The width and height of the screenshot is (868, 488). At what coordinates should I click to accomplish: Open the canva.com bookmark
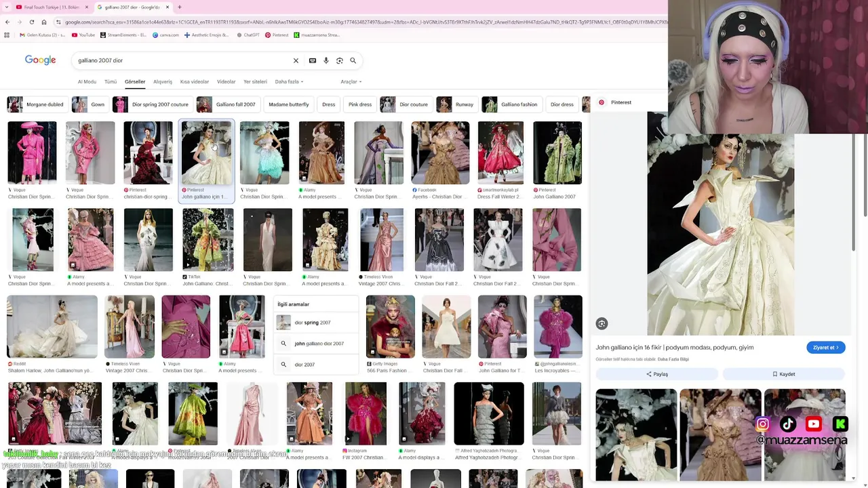pos(165,35)
